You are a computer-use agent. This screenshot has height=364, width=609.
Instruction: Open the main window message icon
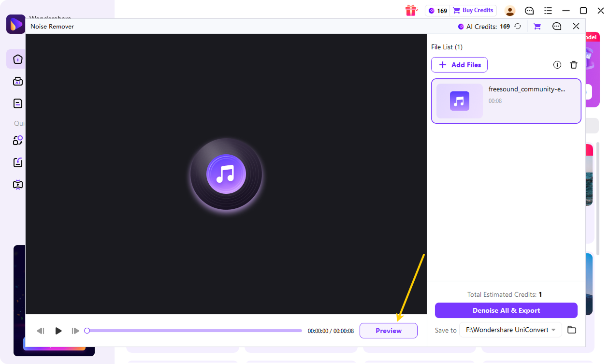point(529,11)
